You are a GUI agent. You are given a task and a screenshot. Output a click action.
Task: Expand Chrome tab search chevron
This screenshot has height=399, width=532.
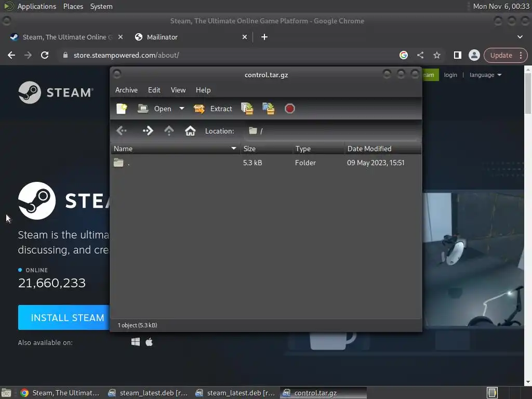click(520, 37)
